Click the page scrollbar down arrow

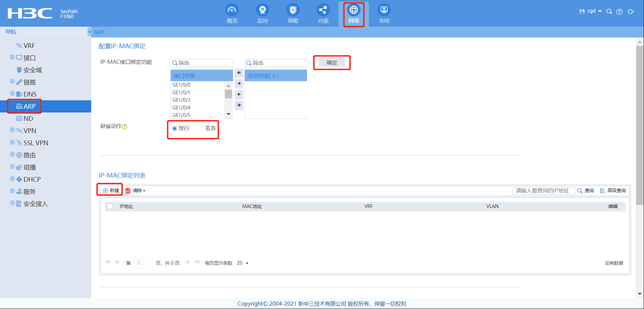coord(640,294)
